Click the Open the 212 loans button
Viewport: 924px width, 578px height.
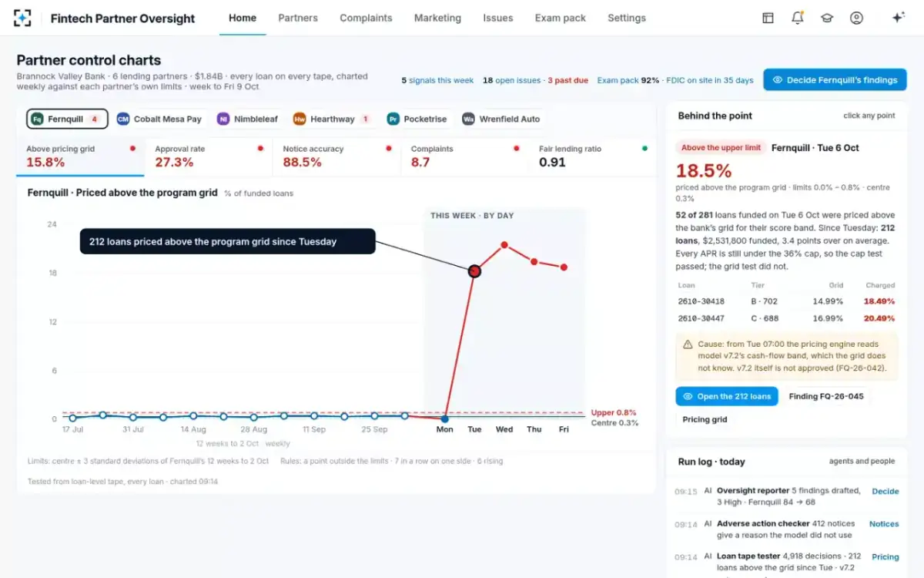727,396
